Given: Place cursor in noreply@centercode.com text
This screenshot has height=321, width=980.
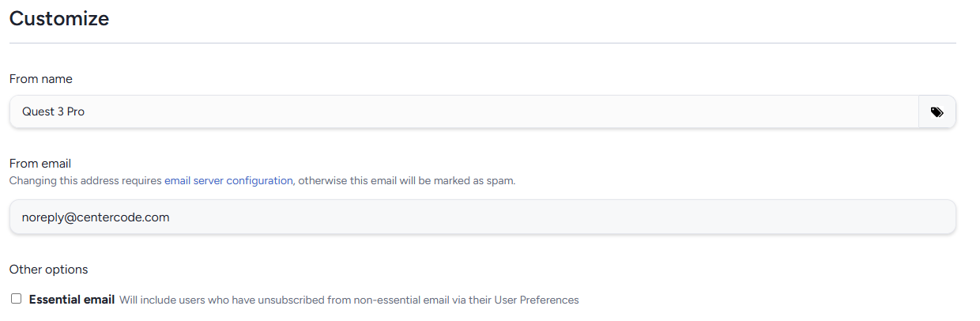Looking at the screenshot, I should click(x=96, y=217).
